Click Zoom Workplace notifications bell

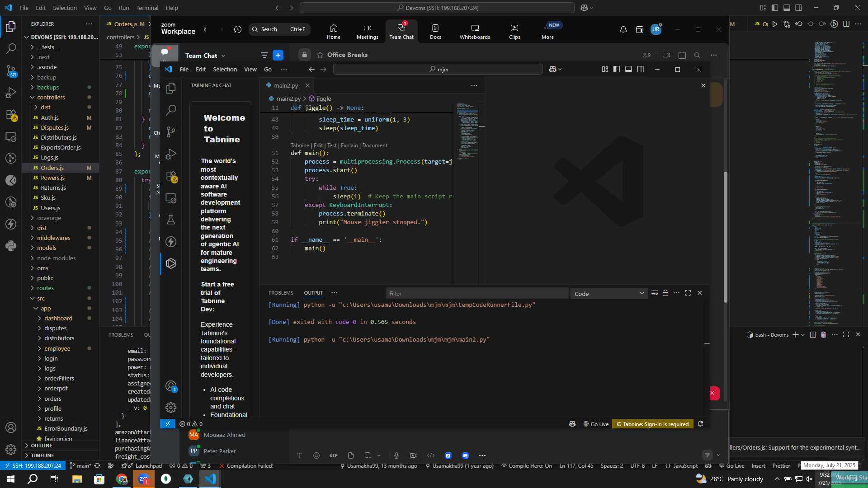[623, 30]
